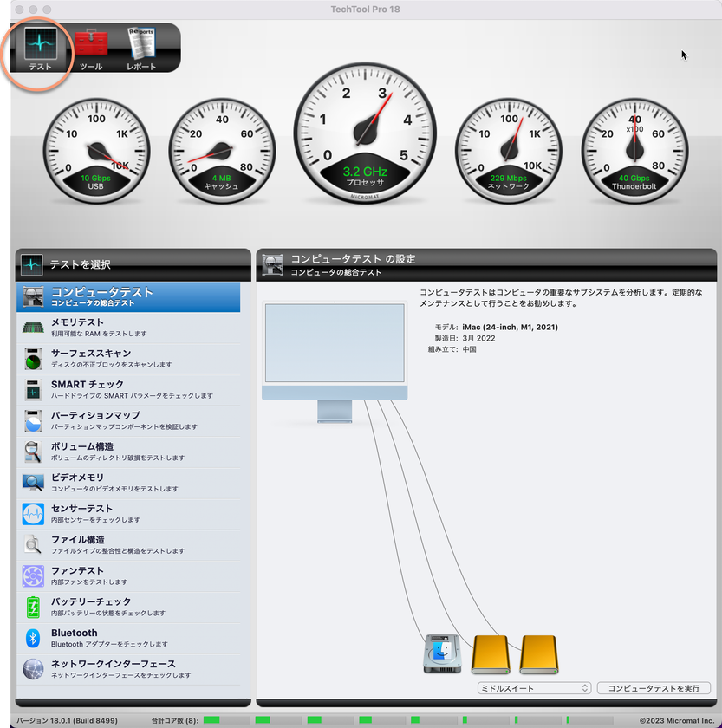
Task: Click the バージョン 18.0.1 (Build 8499) text
Action: 68,720
